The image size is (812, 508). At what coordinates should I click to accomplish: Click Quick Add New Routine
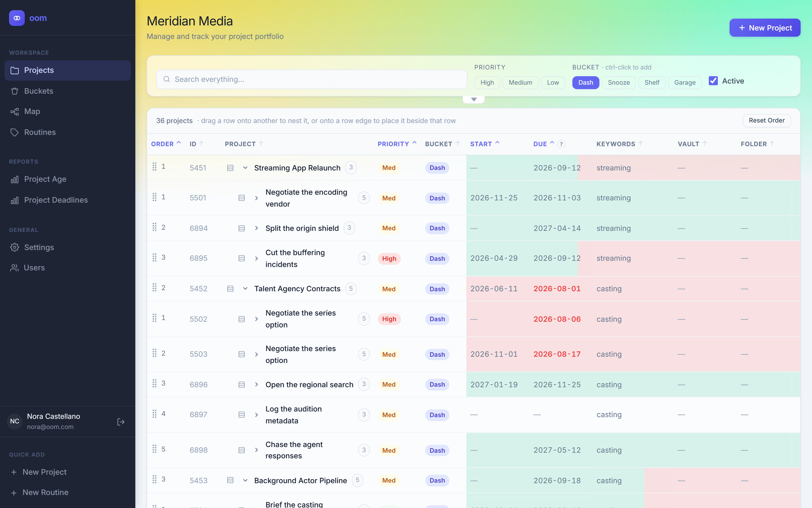[x=67, y=492]
